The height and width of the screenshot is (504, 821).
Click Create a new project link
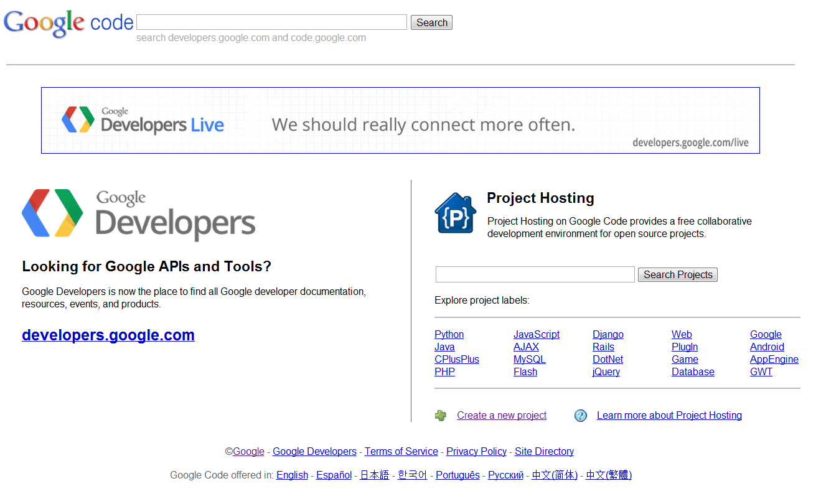tap(502, 416)
